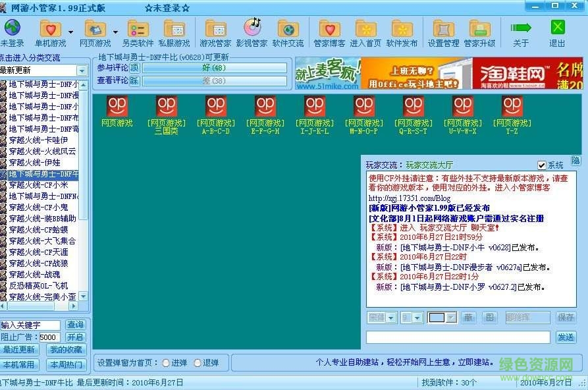Open the [网页游戏] I-J-K-L icon
Image resolution: width=588 pixels, height=390 pixels.
tap(315, 106)
